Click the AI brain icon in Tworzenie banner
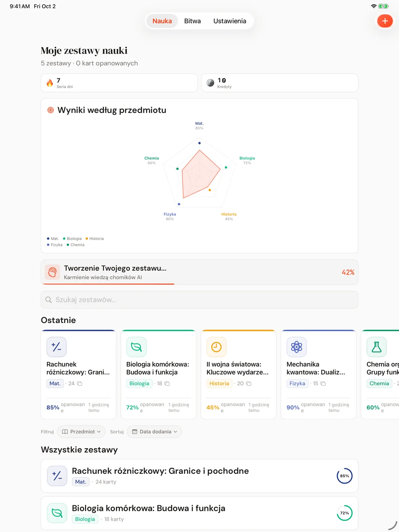 53,272
